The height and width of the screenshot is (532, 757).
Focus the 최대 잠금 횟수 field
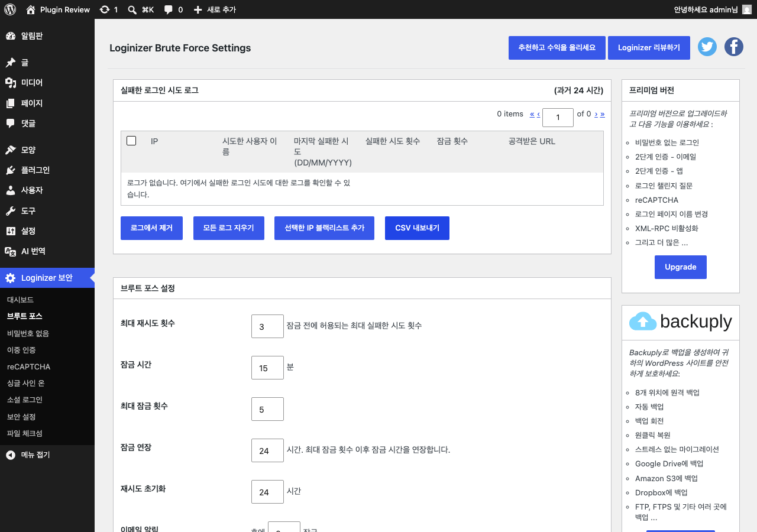pyautogui.click(x=267, y=409)
